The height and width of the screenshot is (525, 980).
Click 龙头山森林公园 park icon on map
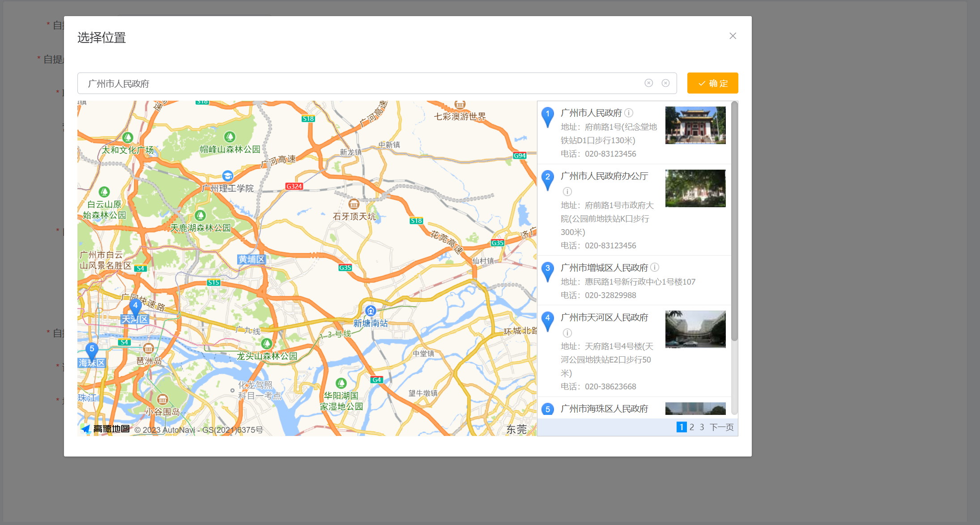click(267, 344)
